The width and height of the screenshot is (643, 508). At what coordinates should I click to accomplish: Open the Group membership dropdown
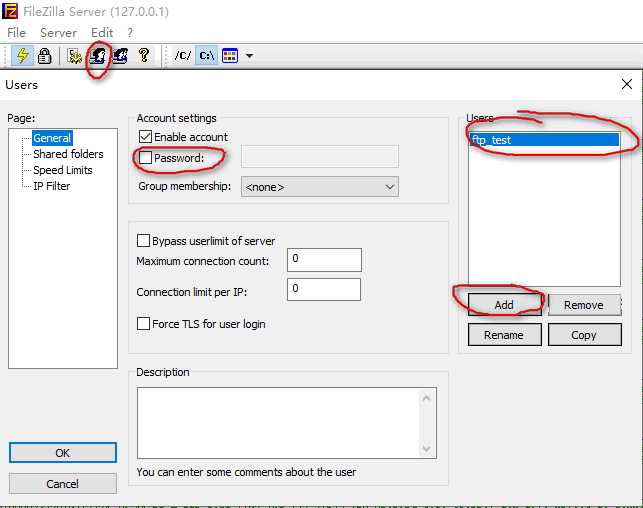pos(319,187)
